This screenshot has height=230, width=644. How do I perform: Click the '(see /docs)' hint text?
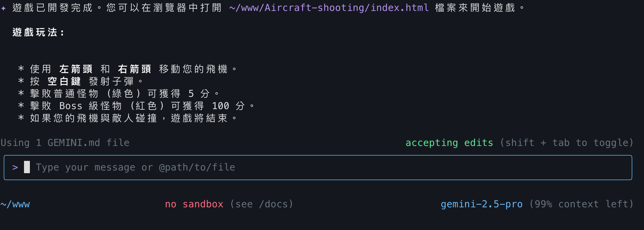tap(261, 204)
